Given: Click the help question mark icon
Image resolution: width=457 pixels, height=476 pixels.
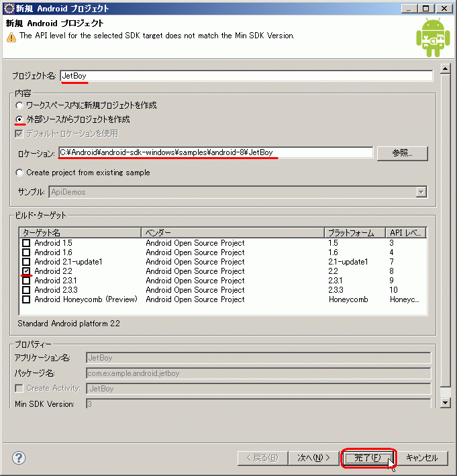Looking at the screenshot, I should [x=19, y=458].
